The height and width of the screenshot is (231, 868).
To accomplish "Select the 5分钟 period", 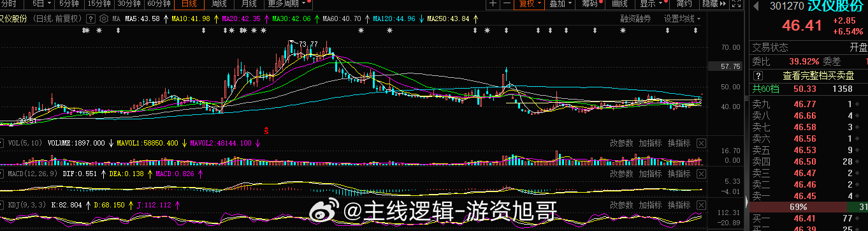I will pyautogui.click(x=69, y=4).
